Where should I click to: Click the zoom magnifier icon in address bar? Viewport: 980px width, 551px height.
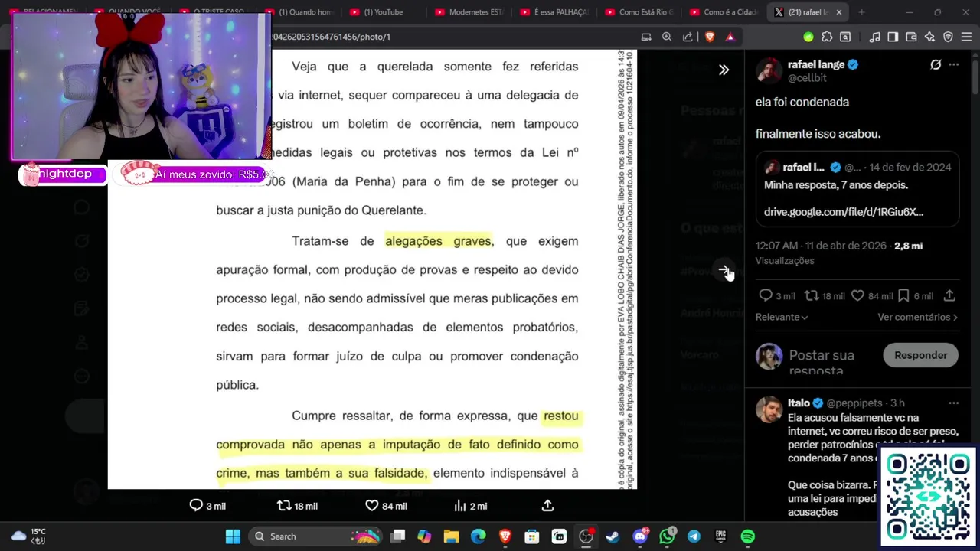coord(667,37)
